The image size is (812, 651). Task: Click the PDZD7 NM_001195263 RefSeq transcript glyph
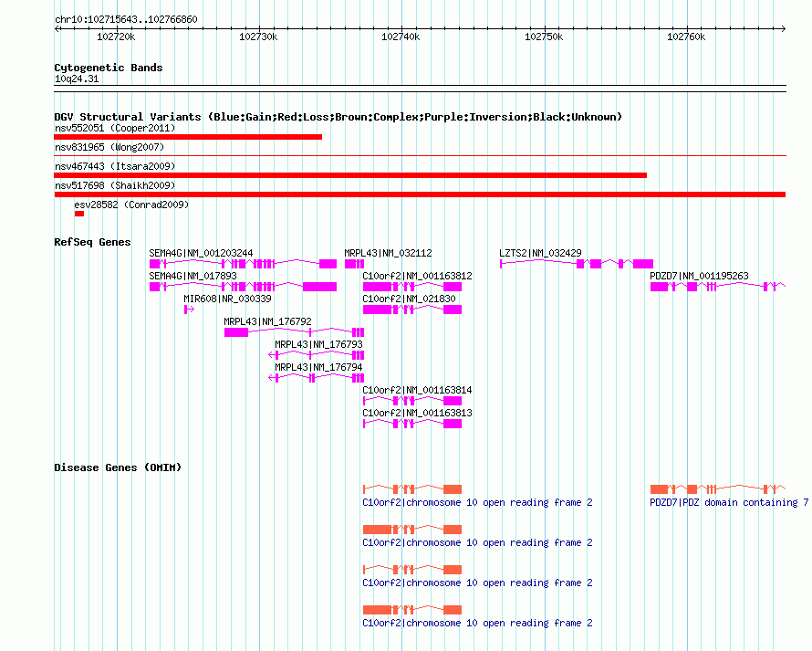(718, 287)
